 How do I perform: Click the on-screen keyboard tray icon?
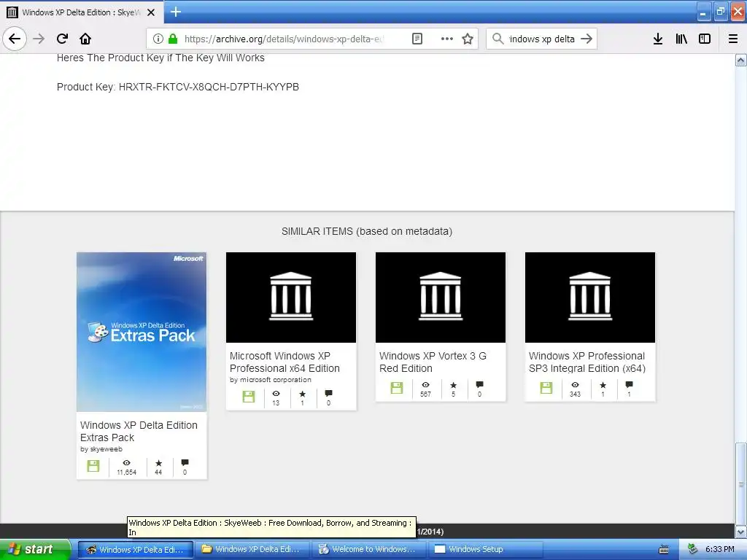663,550
